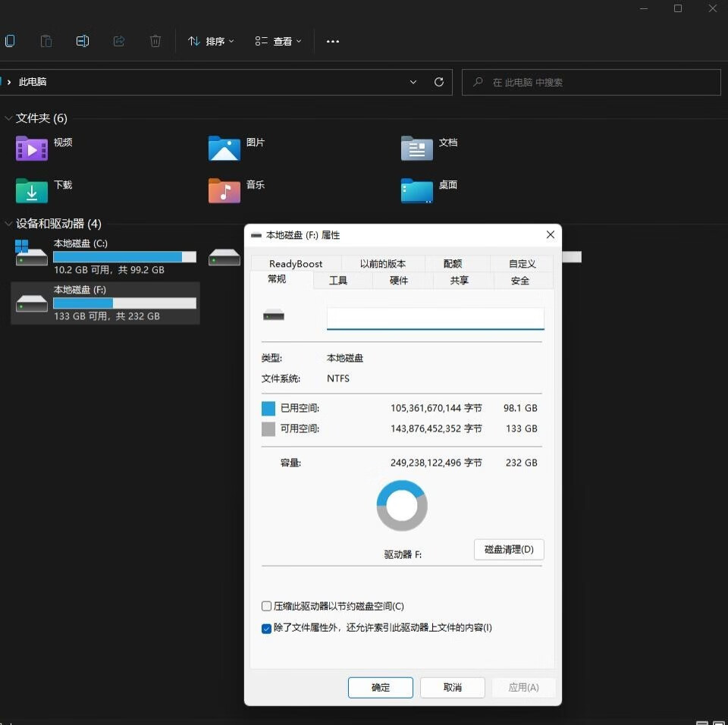Click the Share icon in toolbar
Screen dimensions: 728x725
click(x=119, y=41)
